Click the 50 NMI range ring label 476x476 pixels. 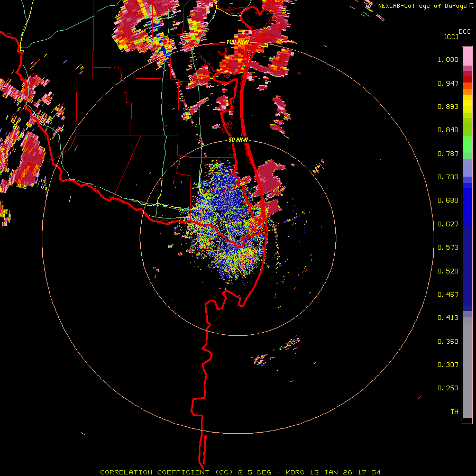coord(239,140)
